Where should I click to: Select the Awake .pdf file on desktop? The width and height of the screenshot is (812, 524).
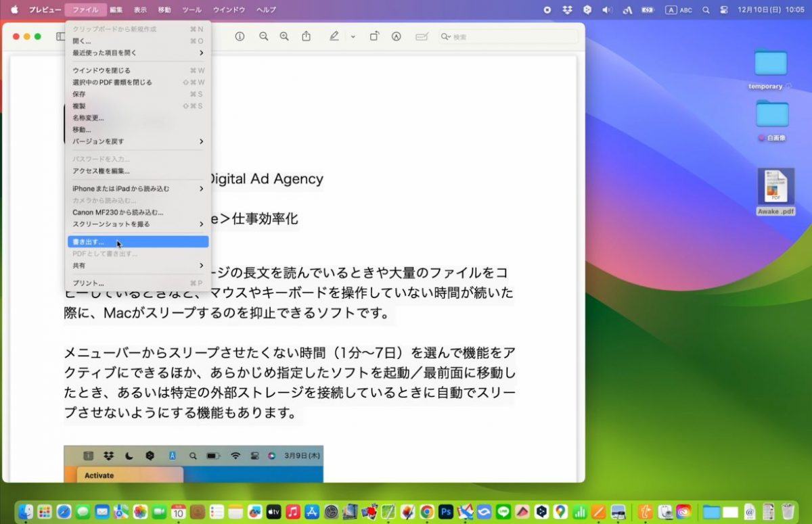point(775,192)
